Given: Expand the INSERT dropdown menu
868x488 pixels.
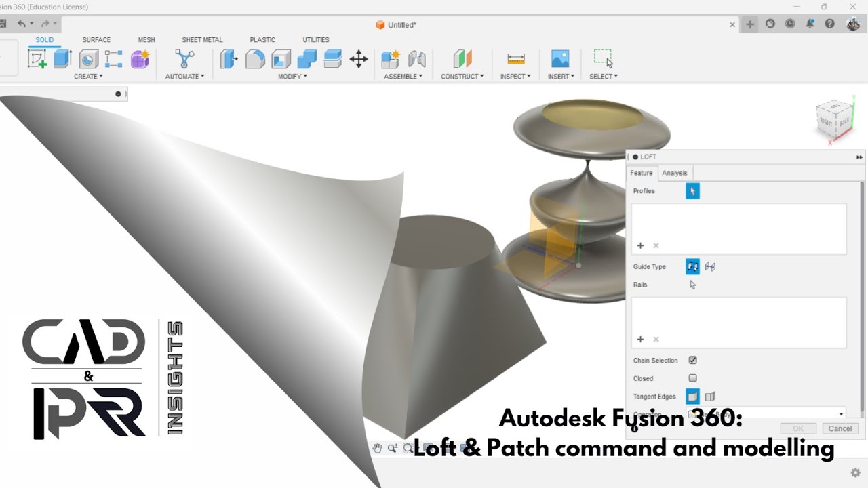Looking at the screenshot, I should 561,77.
